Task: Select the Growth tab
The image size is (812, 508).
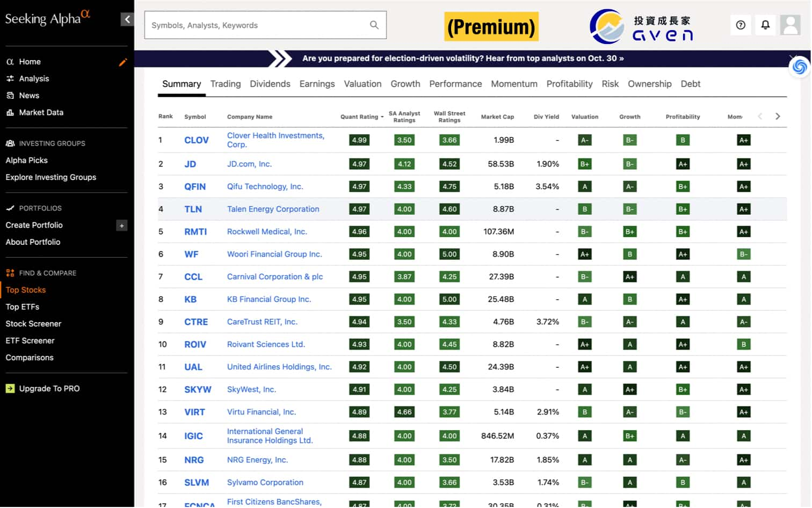Action: click(405, 84)
